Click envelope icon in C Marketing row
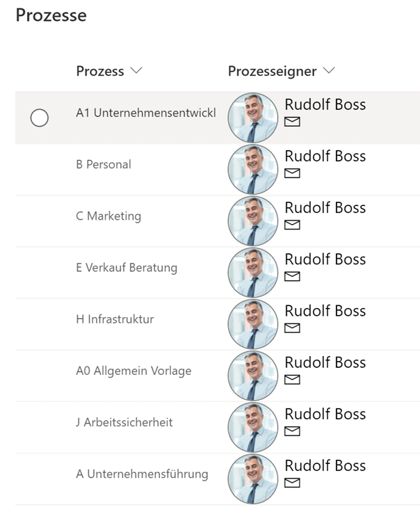420x523 pixels. click(x=292, y=225)
